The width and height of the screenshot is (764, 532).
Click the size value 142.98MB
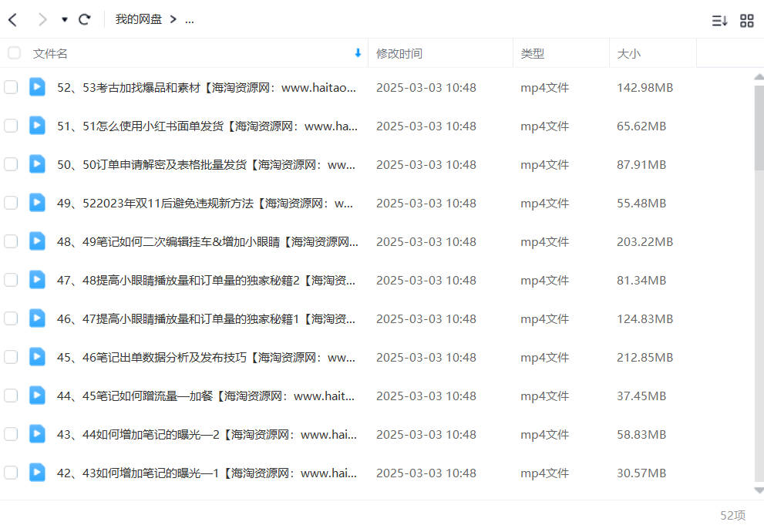(645, 88)
